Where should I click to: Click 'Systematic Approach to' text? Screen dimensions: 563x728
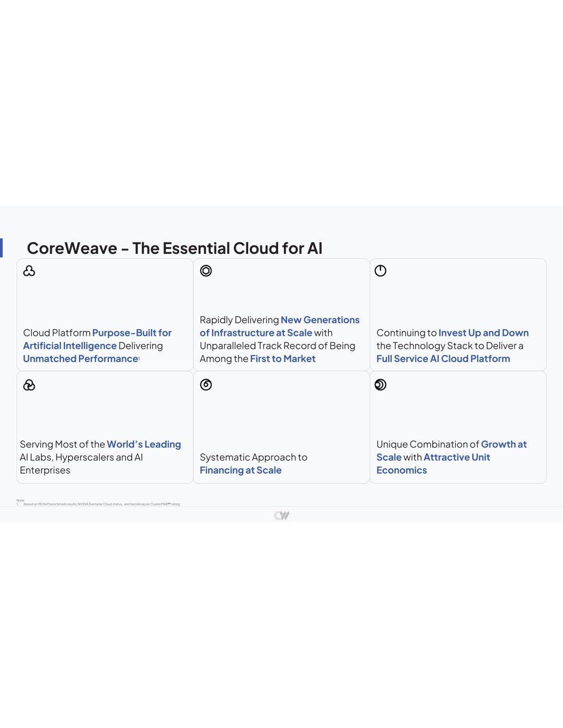coord(253,457)
